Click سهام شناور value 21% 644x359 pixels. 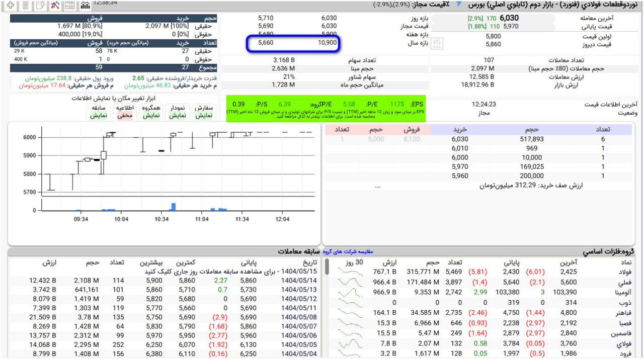[289, 77]
